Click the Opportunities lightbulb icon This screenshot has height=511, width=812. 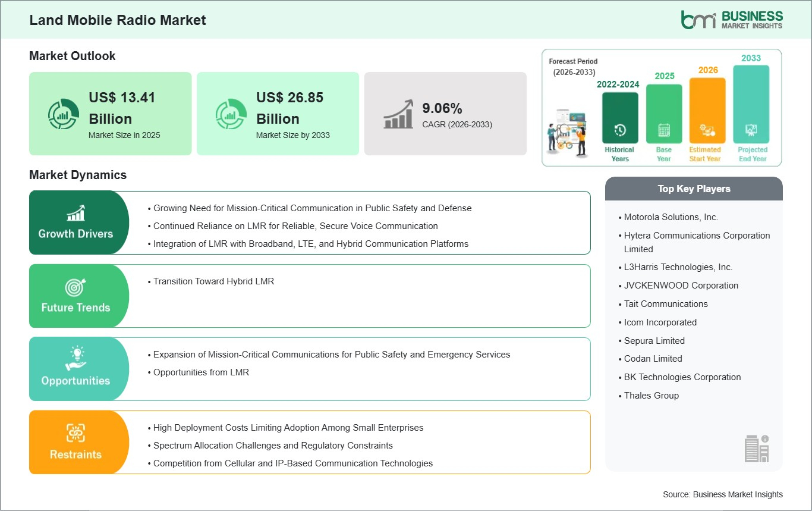(75, 359)
